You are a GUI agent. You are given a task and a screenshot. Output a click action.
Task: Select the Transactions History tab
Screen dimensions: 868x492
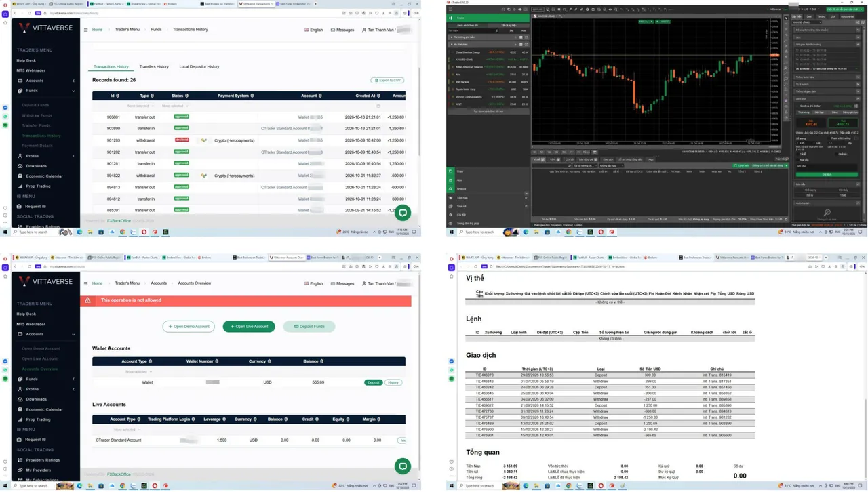(x=111, y=67)
